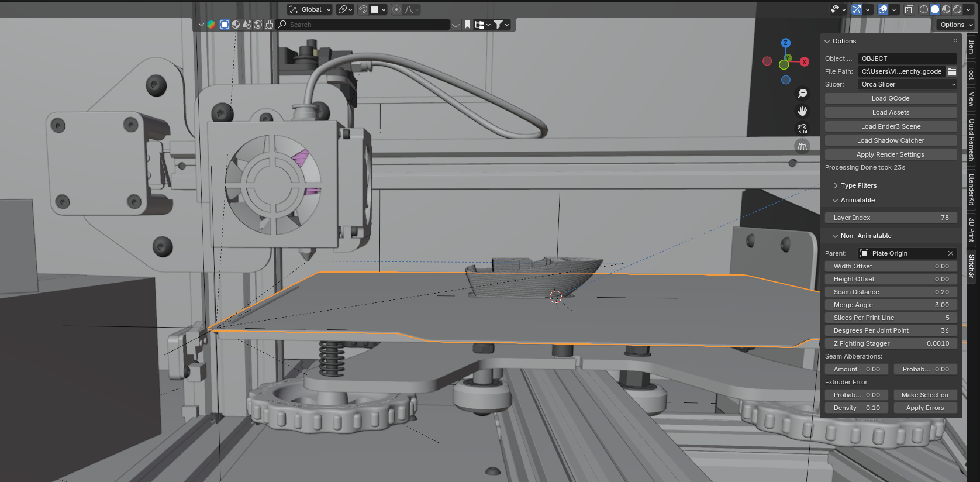Image resolution: width=980 pixels, height=482 pixels.
Task: Toggle show gizmos button
Action: [857, 9]
